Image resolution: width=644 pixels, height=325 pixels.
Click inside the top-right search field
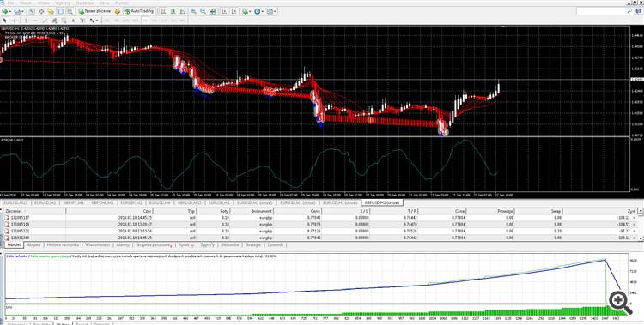601,11
